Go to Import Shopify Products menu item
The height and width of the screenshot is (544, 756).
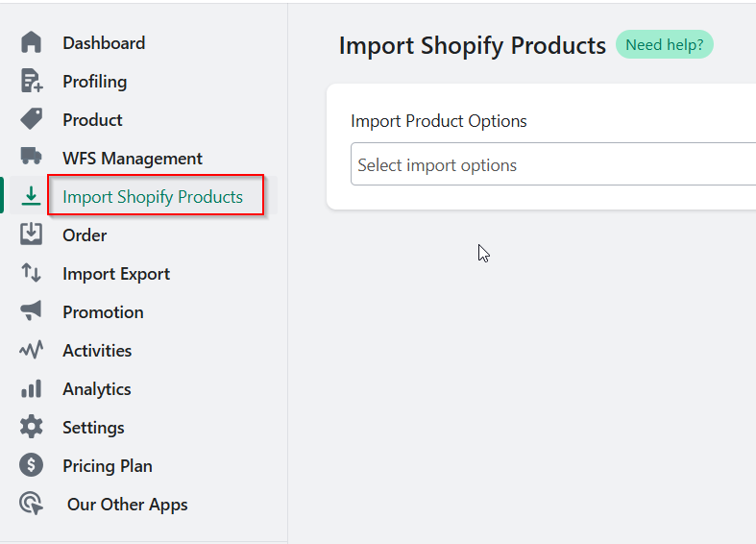(x=153, y=197)
